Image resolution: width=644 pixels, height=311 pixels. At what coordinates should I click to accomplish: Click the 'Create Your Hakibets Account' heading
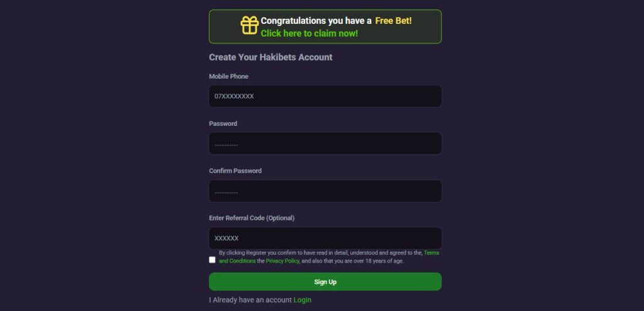[270, 57]
